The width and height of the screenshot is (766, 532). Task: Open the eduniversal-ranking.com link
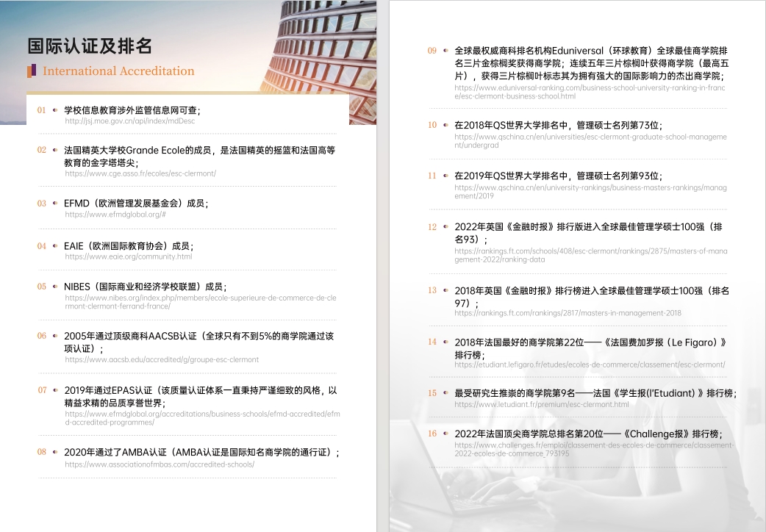pos(590,92)
